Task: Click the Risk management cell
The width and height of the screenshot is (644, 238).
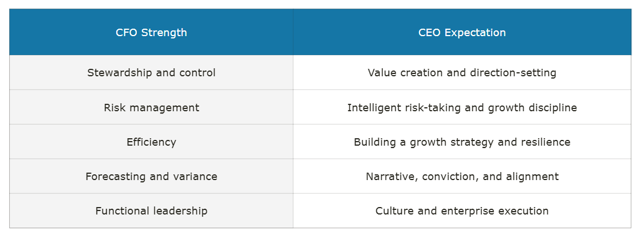Action: pos(151,107)
